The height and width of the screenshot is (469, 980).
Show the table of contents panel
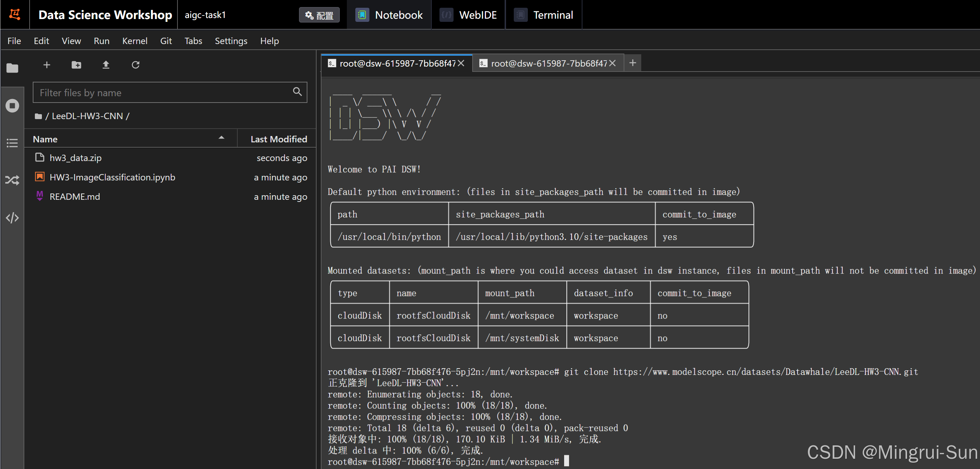[12, 143]
